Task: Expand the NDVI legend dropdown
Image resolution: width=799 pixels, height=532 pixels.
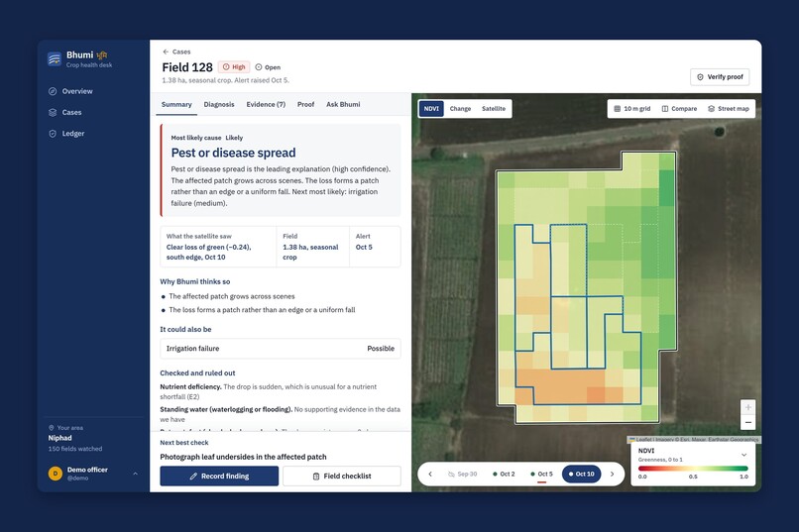Action: point(743,455)
